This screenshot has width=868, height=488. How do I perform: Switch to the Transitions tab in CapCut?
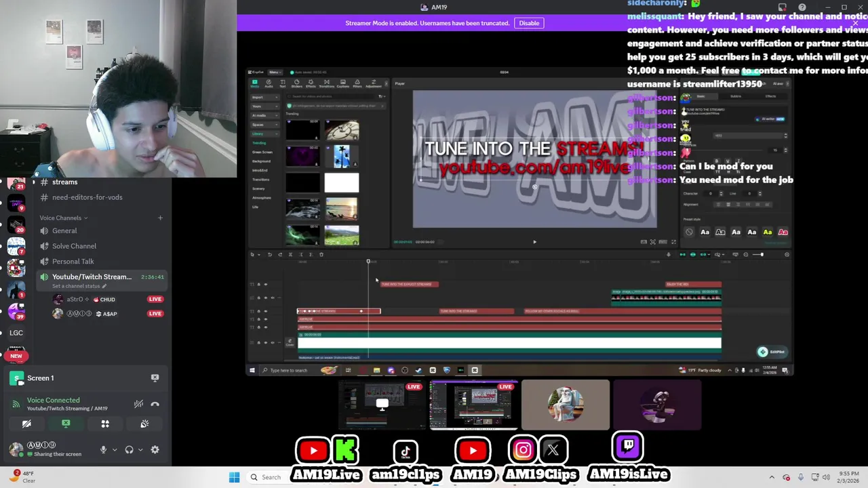tap(326, 83)
